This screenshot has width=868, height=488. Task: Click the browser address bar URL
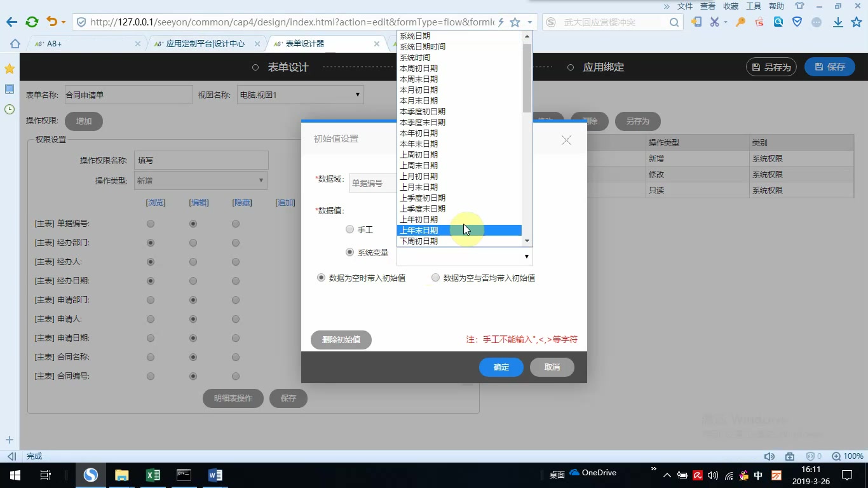[x=292, y=22]
